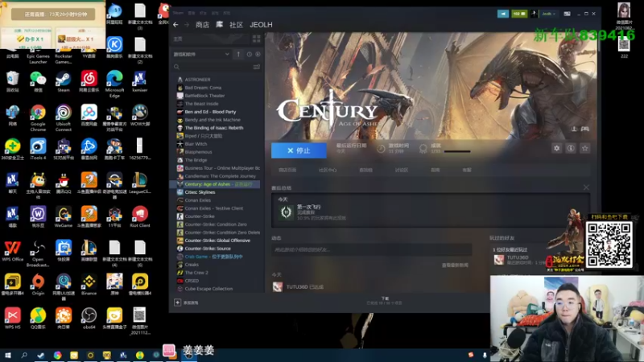The image size is (644, 362).
Task: Select Cube Escape Collection
Action: [x=208, y=289]
